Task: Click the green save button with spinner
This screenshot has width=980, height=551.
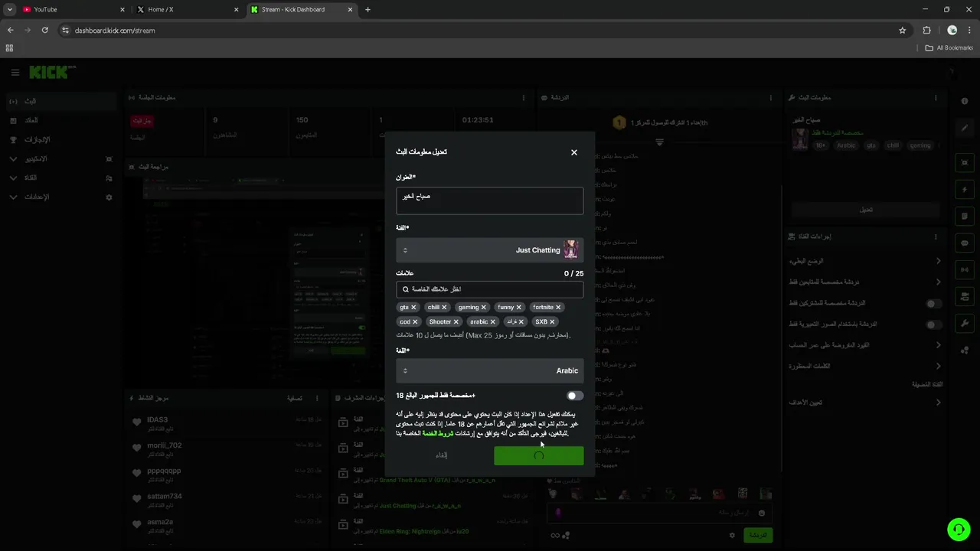Action: pyautogui.click(x=538, y=455)
